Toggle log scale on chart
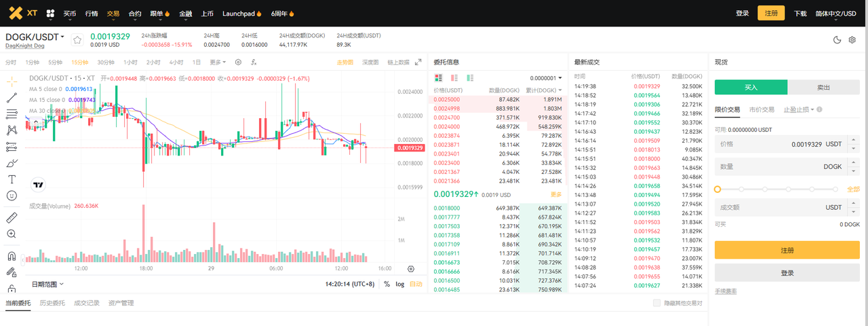 tap(400, 284)
